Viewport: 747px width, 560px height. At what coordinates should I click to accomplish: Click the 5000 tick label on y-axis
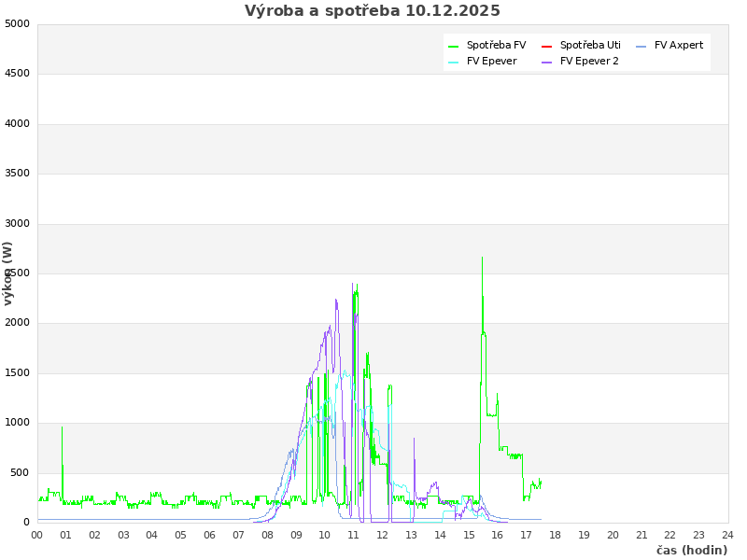point(17,23)
